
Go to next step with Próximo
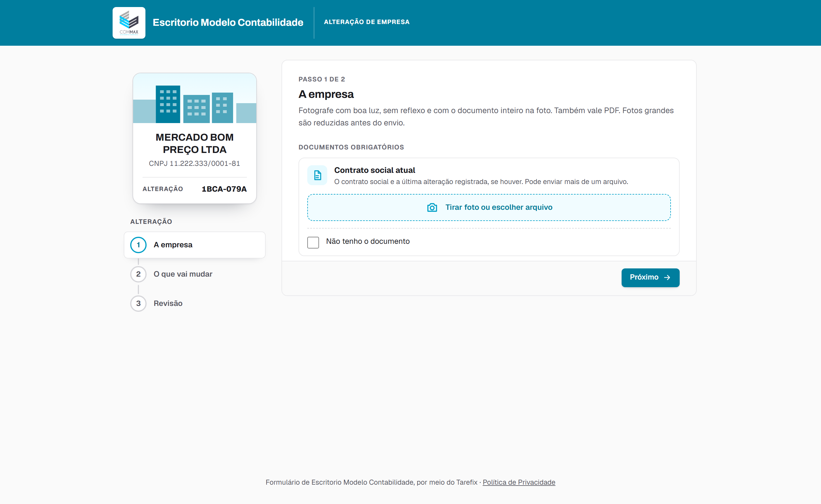(x=650, y=277)
